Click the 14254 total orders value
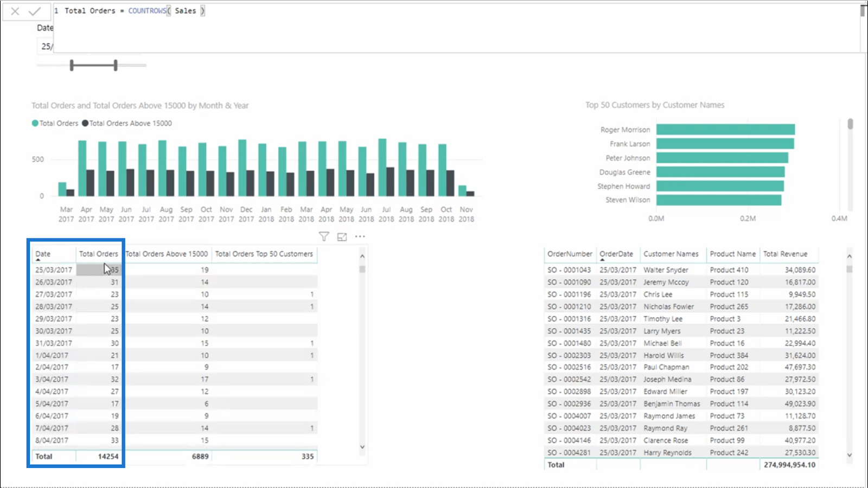 [108, 457]
